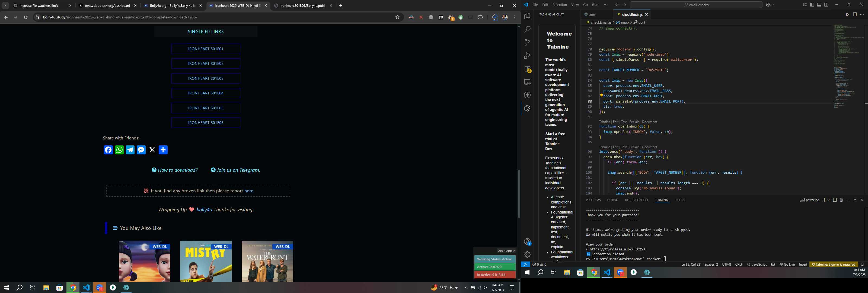Switch to PORTS panel tab
Image resolution: width=868 pixels, height=293 pixels.
[680, 200]
